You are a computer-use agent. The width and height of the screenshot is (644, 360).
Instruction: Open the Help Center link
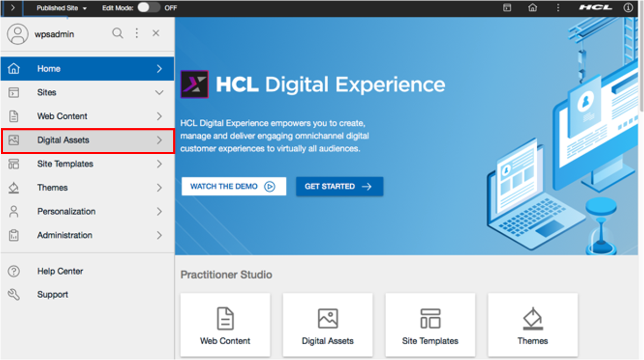(x=60, y=271)
